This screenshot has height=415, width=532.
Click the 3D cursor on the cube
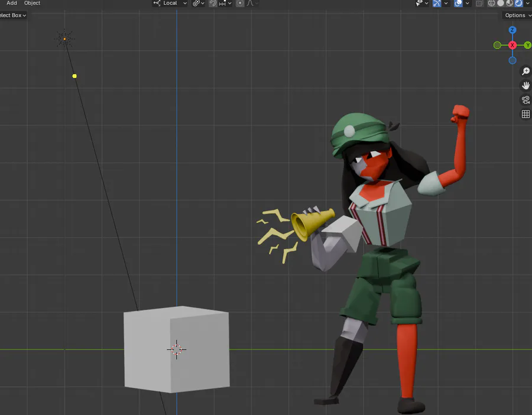[176, 349]
